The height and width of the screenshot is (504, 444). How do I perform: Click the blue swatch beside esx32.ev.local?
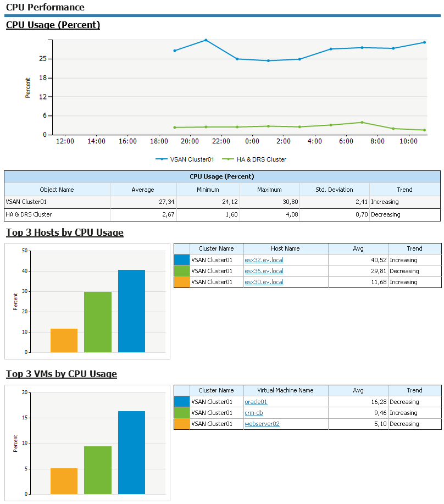[181, 260]
